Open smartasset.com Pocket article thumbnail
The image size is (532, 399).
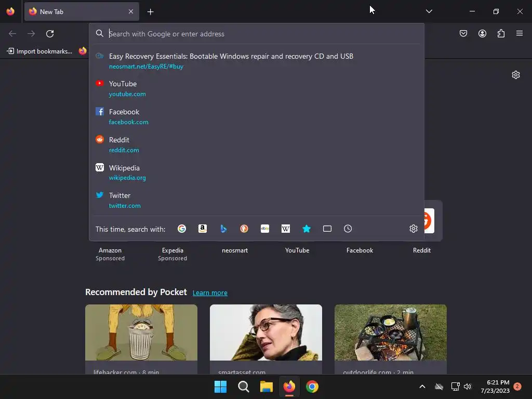(266, 332)
